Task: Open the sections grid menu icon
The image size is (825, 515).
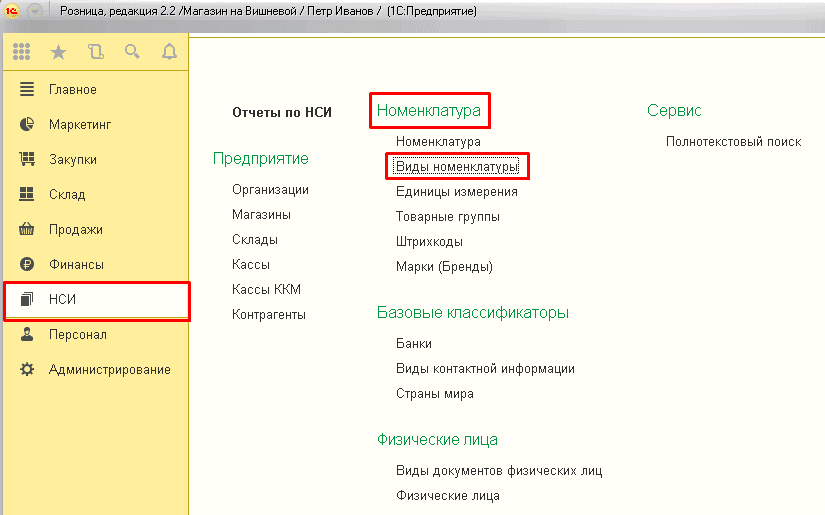Action: pos(22,52)
